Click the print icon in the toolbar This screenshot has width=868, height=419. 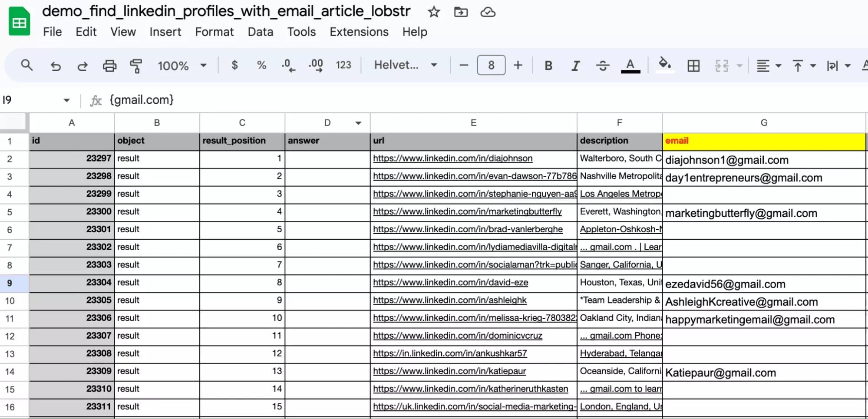click(x=109, y=65)
